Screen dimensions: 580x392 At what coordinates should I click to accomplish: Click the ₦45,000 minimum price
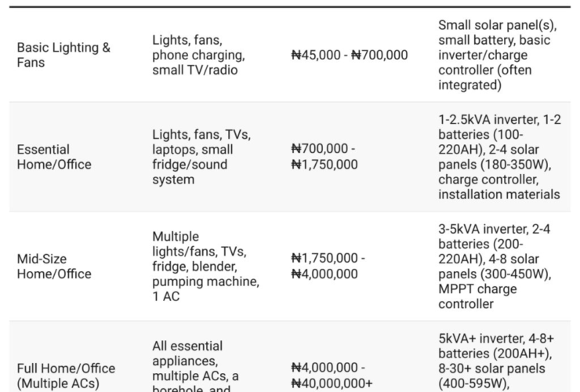317,55
